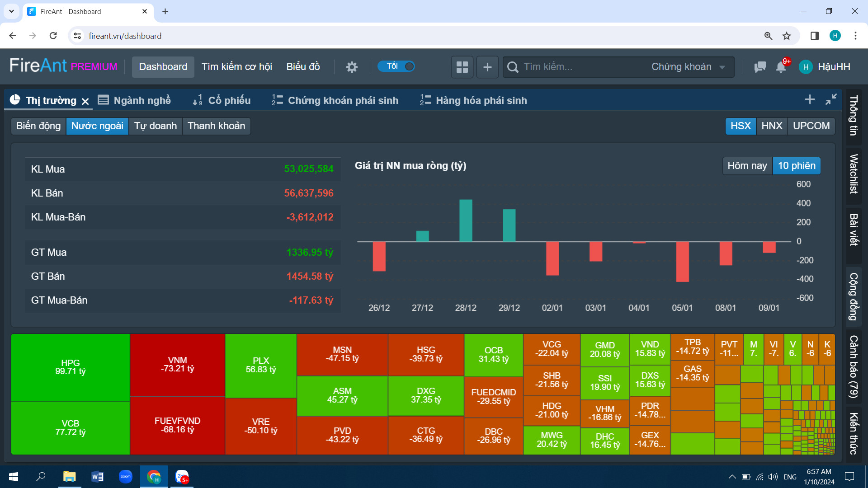Click the Thanh khoản button
The width and height of the screenshot is (868, 488).
pyautogui.click(x=216, y=126)
